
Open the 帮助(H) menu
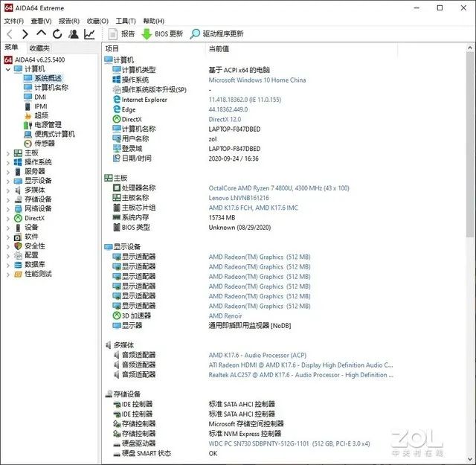click(x=154, y=21)
